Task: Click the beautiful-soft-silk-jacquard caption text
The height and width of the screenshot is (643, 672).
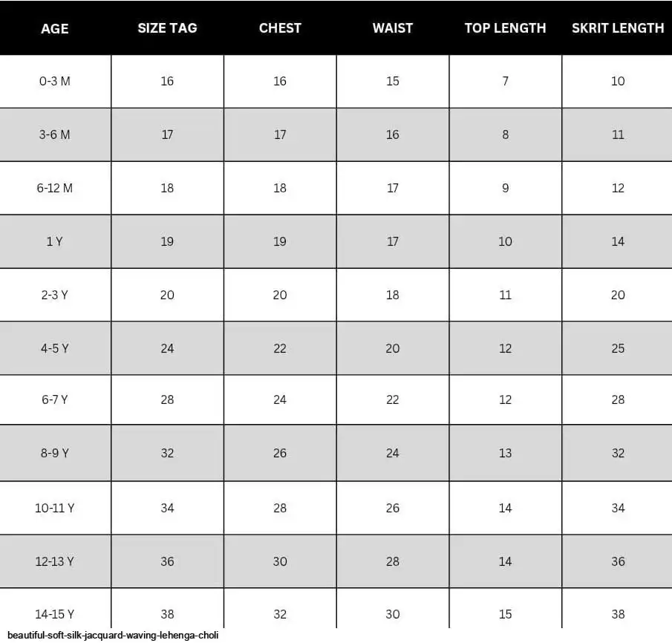Action: click(113, 636)
